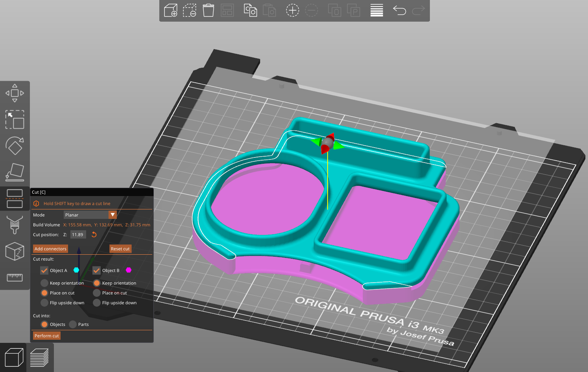Click the Split to parts icon
Viewport: 588px width, 372px height.
point(354,10)
